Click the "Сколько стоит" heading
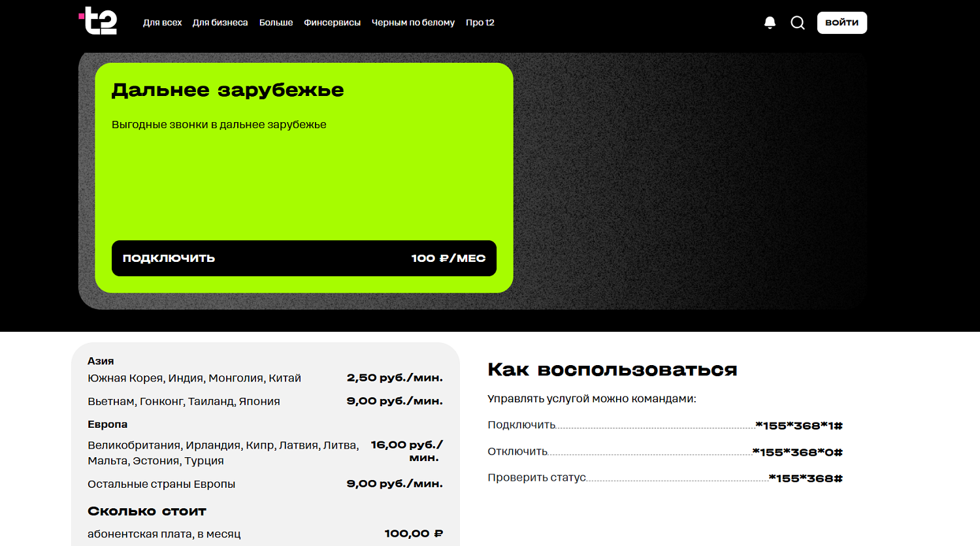Screen dimensions: 980x546 pyautogui.click(x=147, y=511)
